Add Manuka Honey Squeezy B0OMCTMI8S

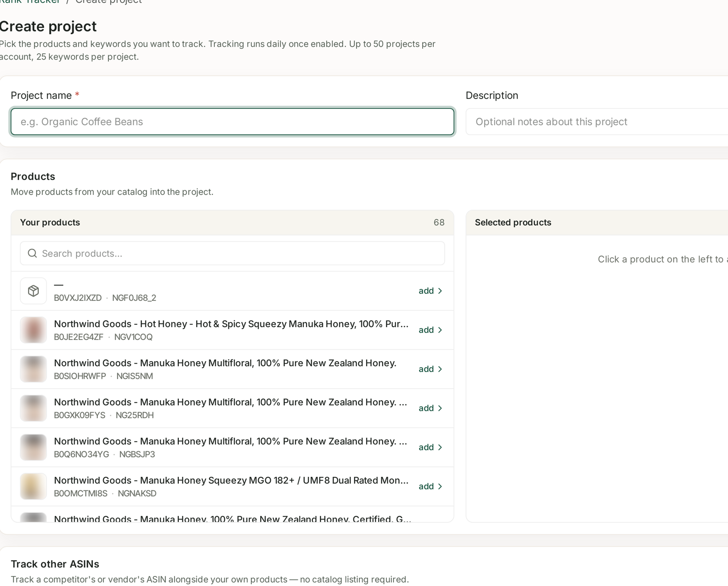click(x=430, y=486)
